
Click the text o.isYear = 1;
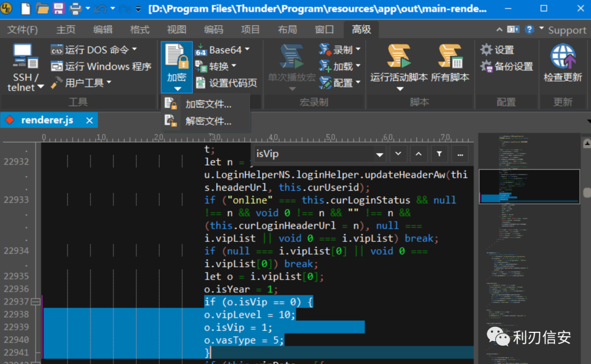[x=241, y=289]
